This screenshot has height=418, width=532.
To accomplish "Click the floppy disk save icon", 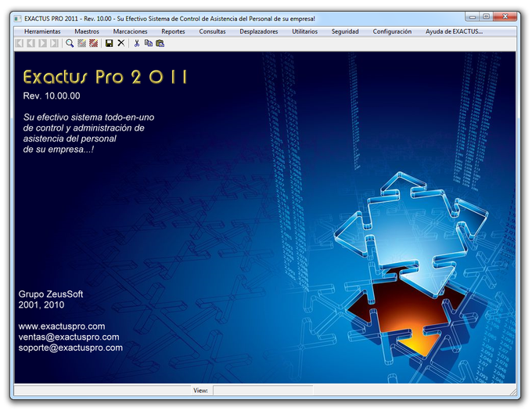I will coord(110,44).
